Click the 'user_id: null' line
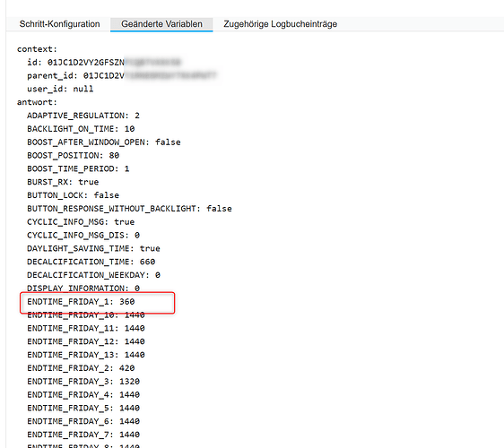The height and width of the screenshot is (448, 504). [60, 89]
